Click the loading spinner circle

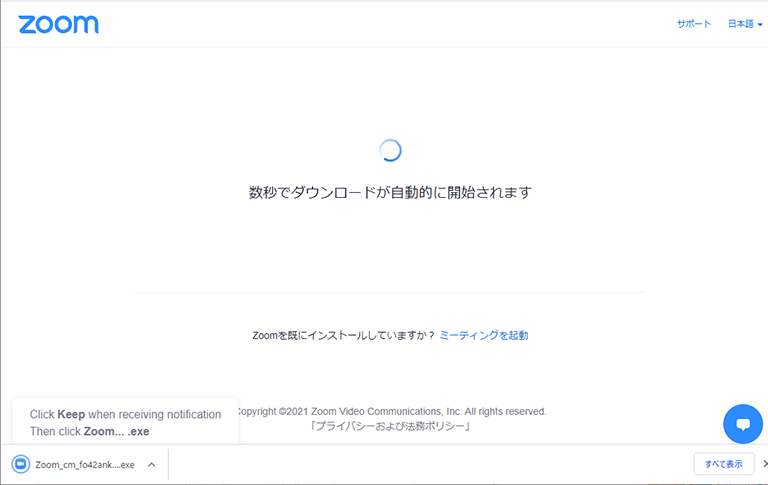coord(390,150)
